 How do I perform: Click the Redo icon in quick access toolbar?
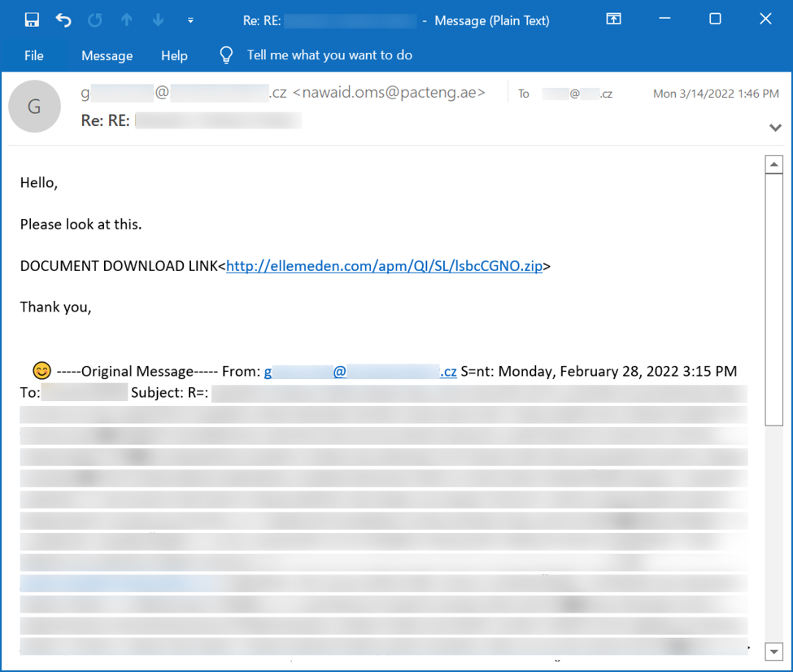(95, 20)
